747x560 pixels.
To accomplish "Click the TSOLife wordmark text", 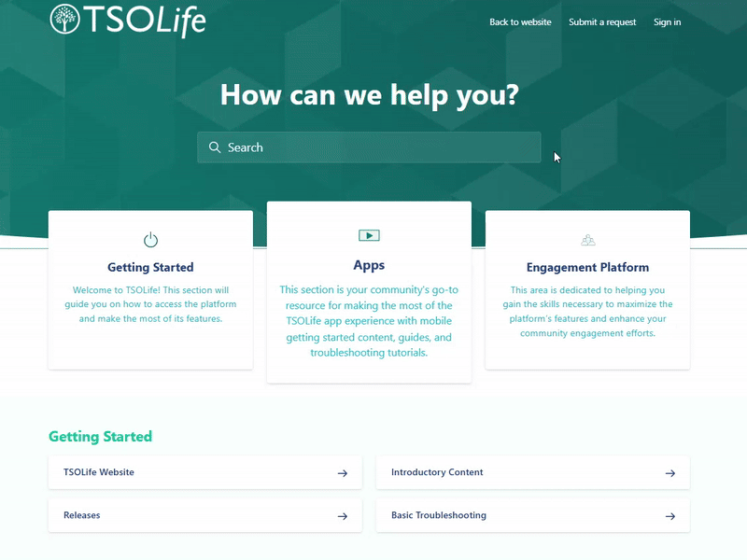I will [145, 20].
